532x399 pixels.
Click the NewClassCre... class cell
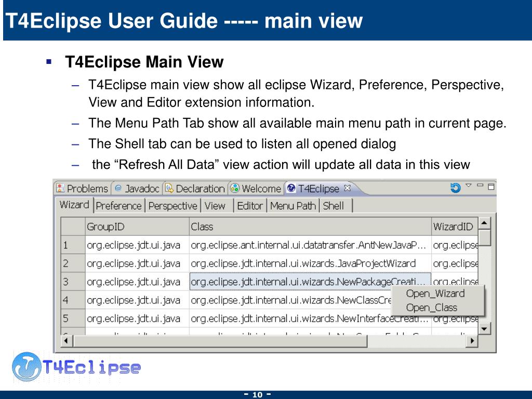[290, 300]
